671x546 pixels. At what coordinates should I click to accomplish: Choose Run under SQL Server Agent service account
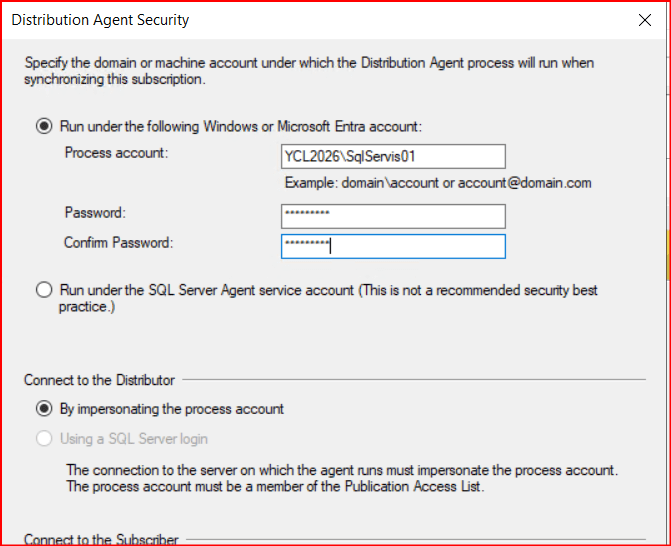[x=43, y=290]
